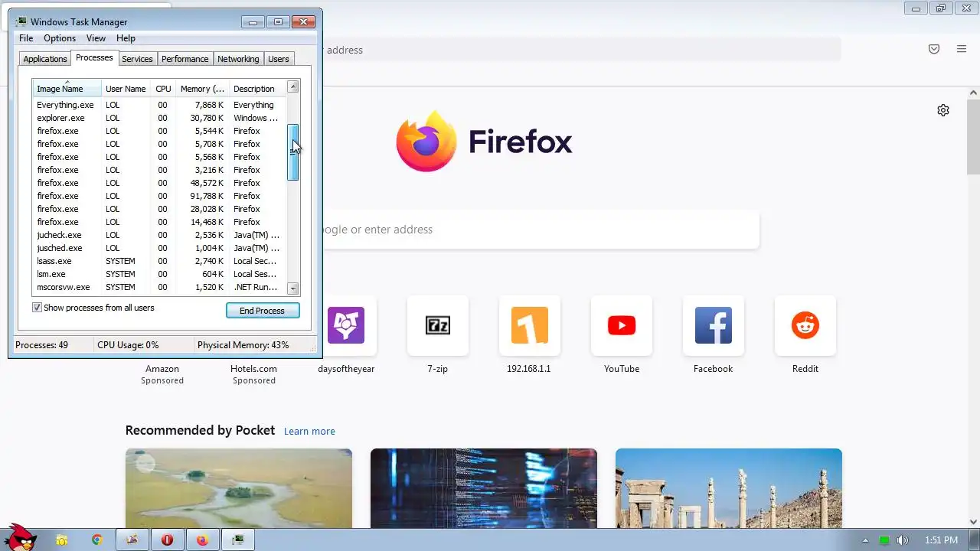
Task: Select the jusched.exe process row
Action: click(159, 248)
